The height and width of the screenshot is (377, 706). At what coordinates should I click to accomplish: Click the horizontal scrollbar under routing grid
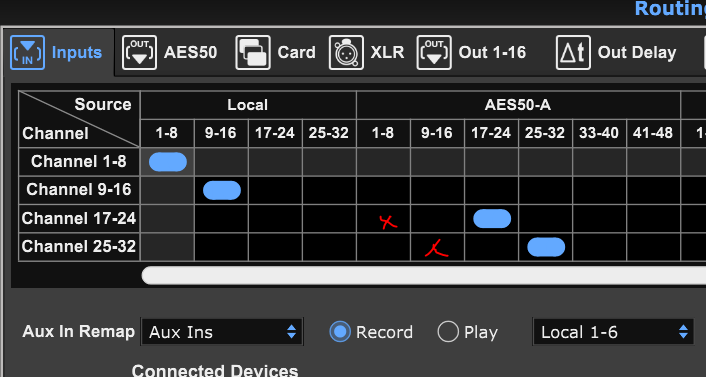coord(424,275)
